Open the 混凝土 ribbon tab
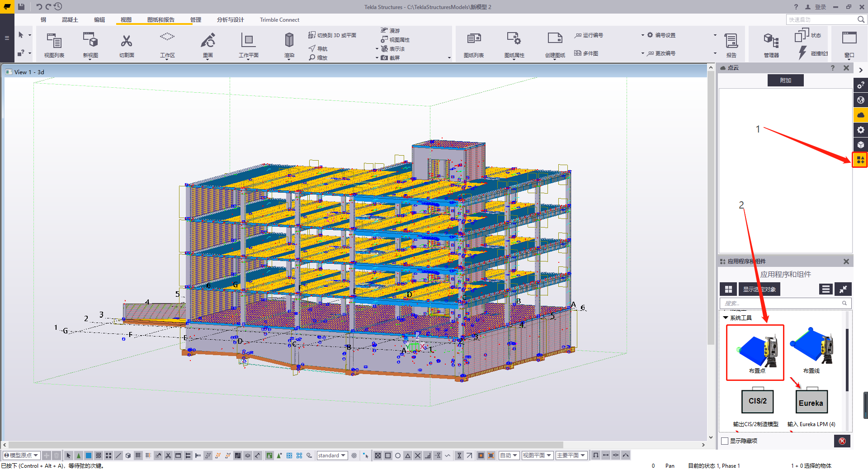The height and width of the screenshot is (470, 868). tap(70, 20)
